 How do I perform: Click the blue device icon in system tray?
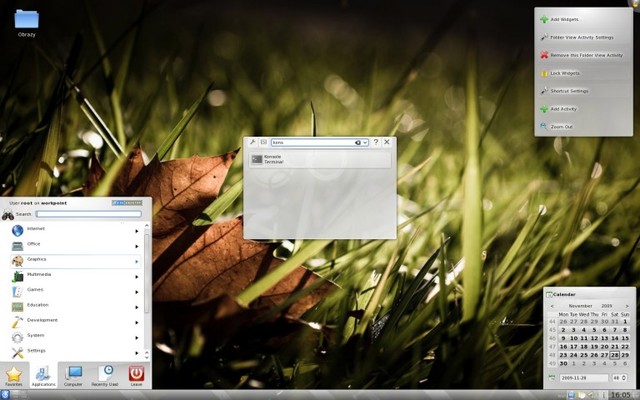[x=571, y=395]
